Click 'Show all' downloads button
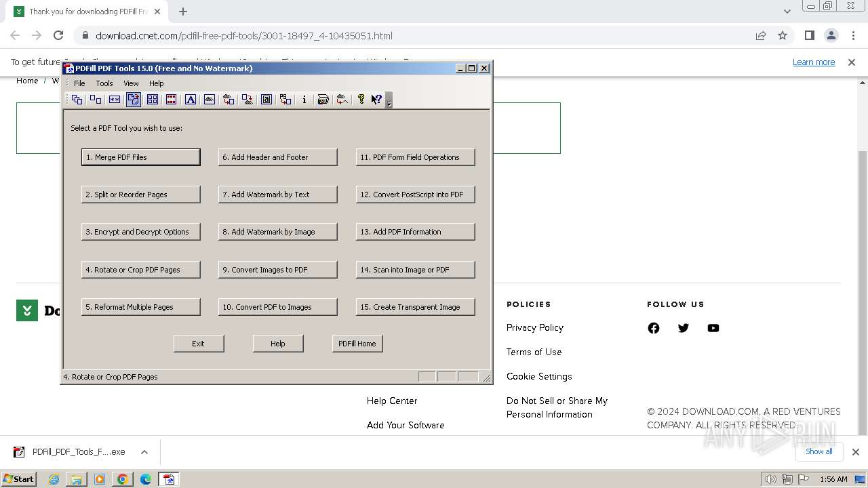The image size is (868, 488). (x=819, y=451)
